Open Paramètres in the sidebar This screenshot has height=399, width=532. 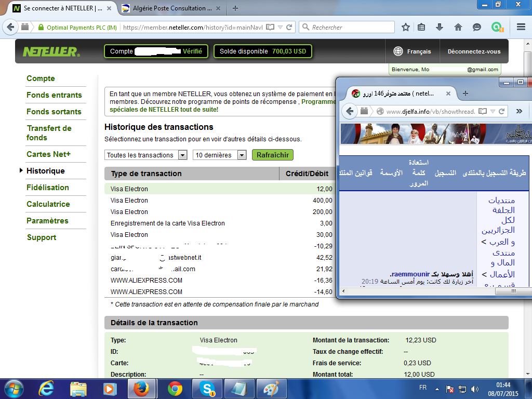point(47,220)
